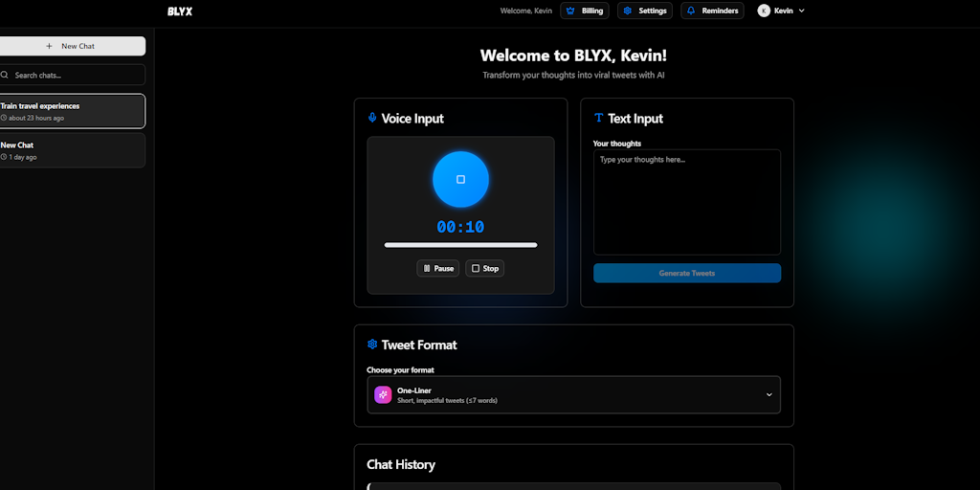Stop the voice recording
The width and height of the screenshot is (980, 490).
[485, 268]
